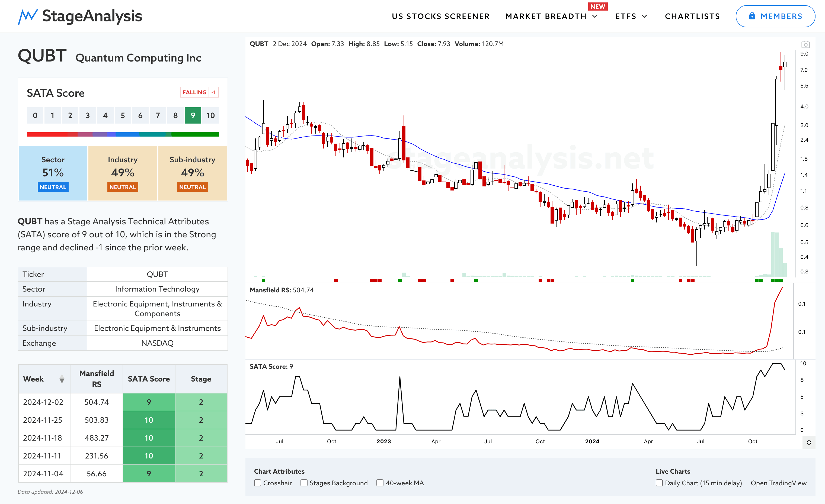This screenshot has height=504, width=825.
Task: Click the StageAnalysis logo icon
Action: pyautogui.click(x=27, y=16)
